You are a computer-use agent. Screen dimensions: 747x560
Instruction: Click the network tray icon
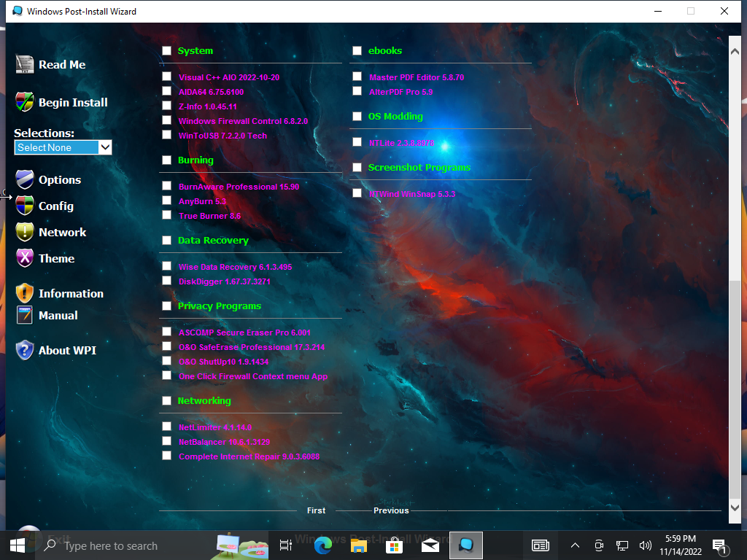[622, 545]
